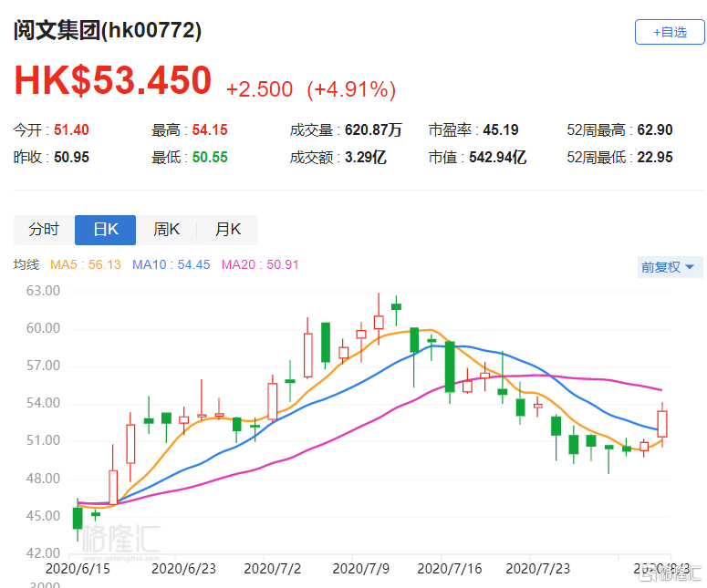Viewport: 707px width, 588px height.
Task: Click the 45.00 y-axis label
Action: 43,516
